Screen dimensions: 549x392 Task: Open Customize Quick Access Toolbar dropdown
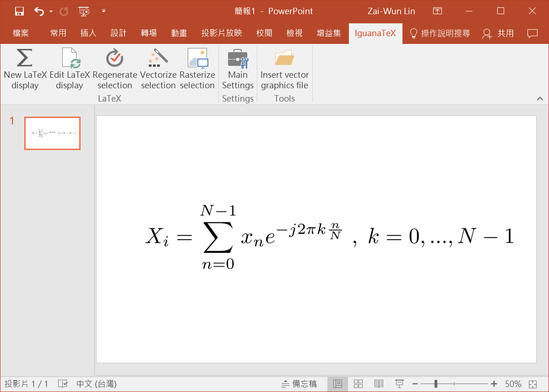[103, 11]
